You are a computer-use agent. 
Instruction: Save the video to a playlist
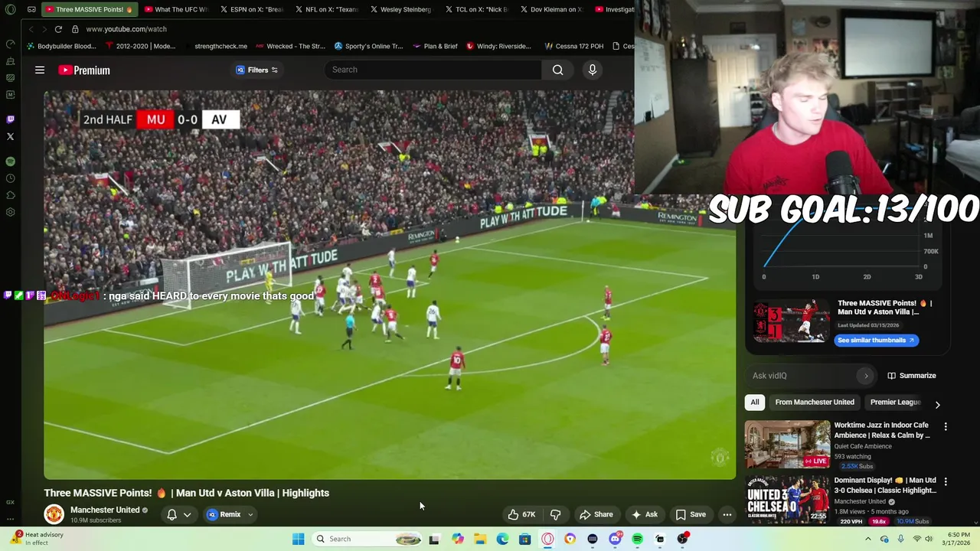(x=691, y=514)
